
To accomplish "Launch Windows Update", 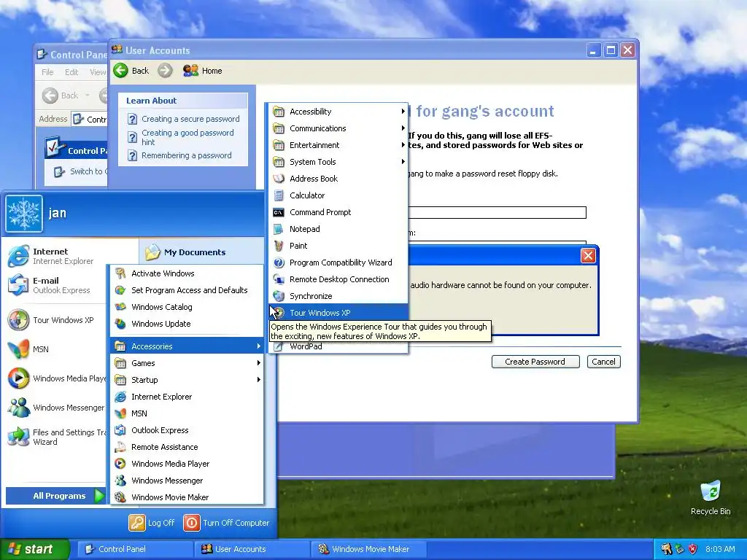I will coord(187,324).
